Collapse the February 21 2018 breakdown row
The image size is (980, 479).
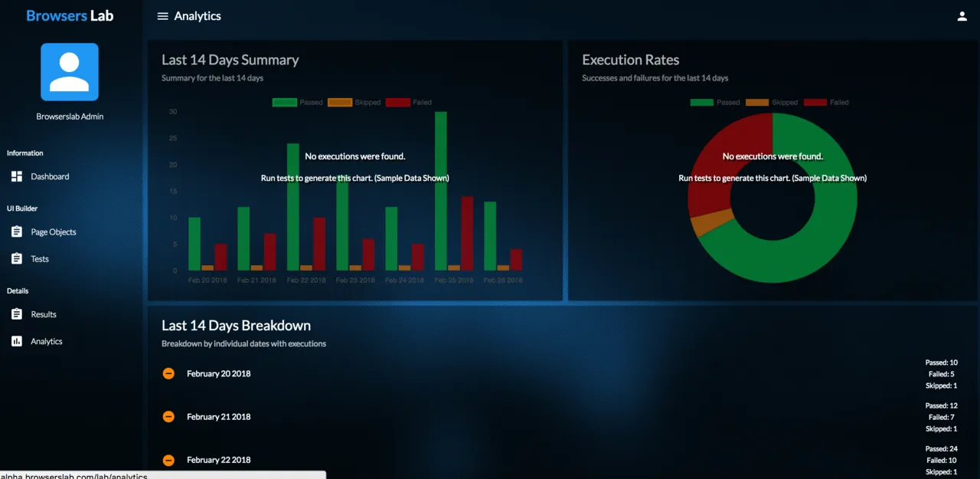[x=169, y=417]
